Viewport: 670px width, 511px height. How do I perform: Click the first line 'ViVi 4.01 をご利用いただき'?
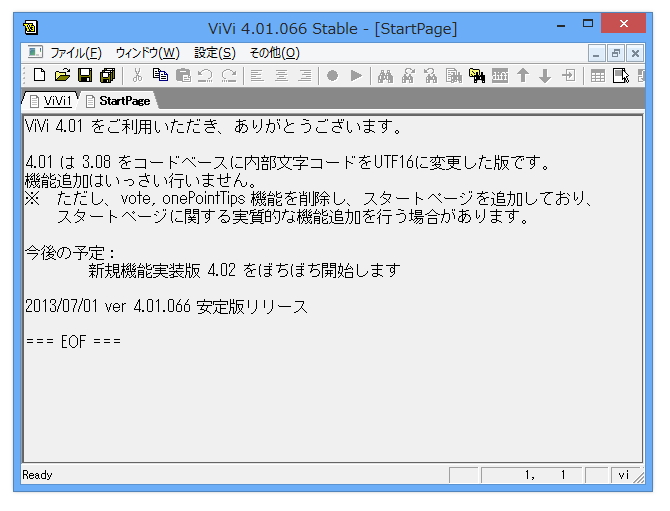[x=213, y=126]
